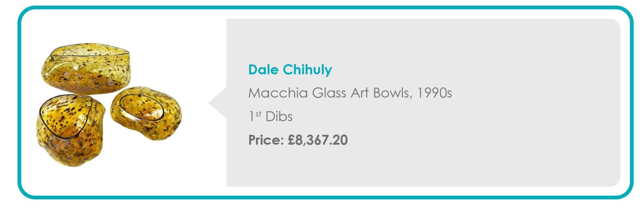Click the callout arrow pointing to bowls

218,103
